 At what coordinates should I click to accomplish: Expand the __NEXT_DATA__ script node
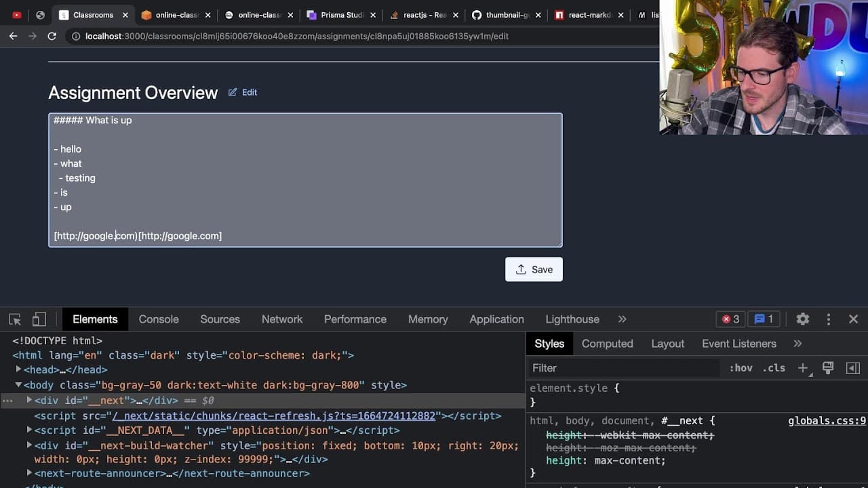point(29,430)
